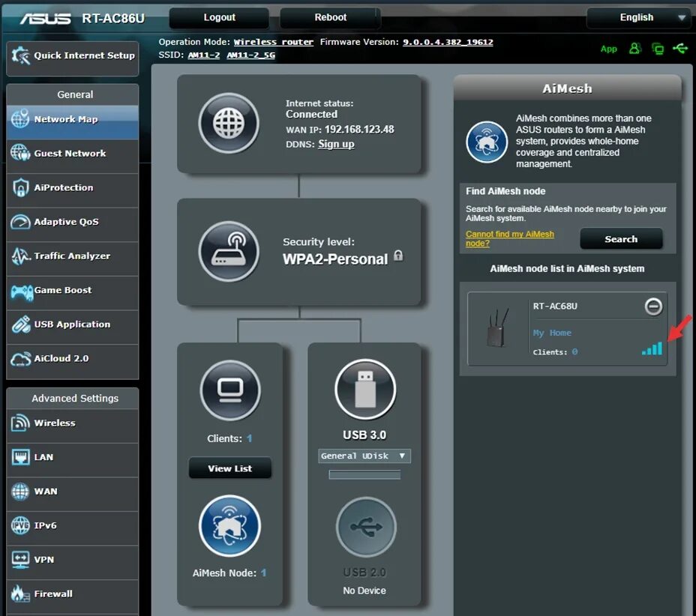696x616 pixels.
Task: Click firmware version 9.0.0.4.382_19612 link
Action: [448, 42]
